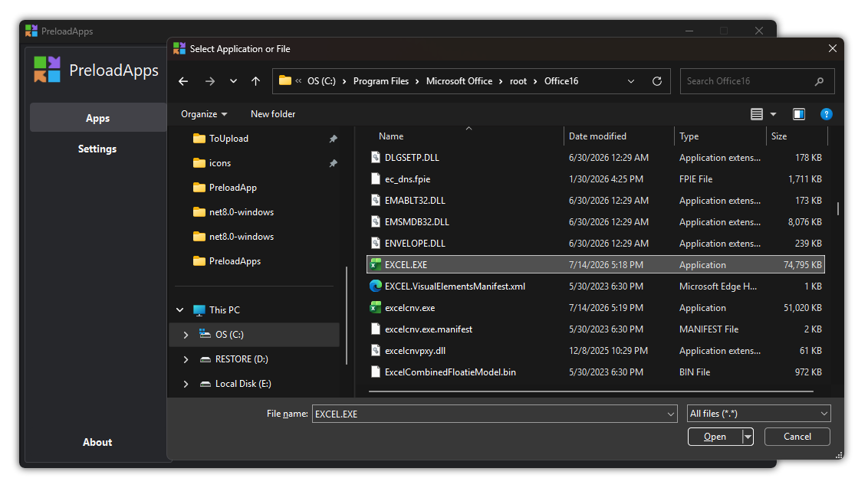The height and width of the screenshot is (501, 868).
Task: Select PreloadApp folder in navigation pane
Action: (x=232, y=188)
